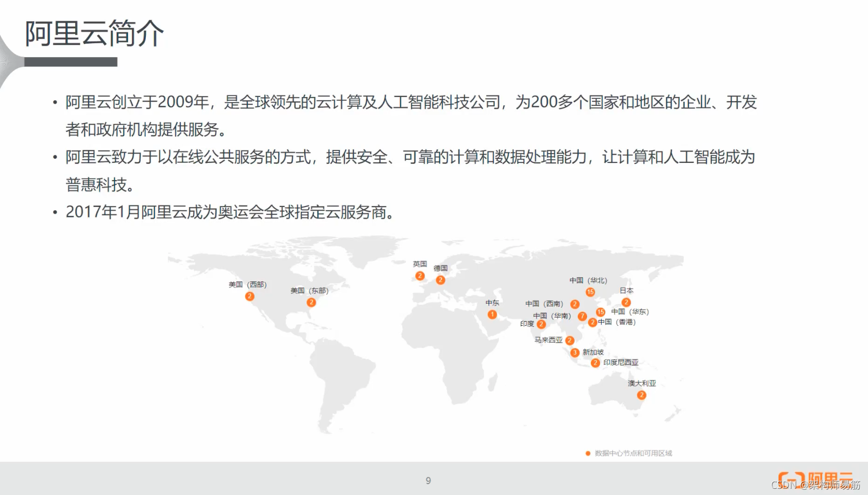Click the orange legend dot before 数据中心节点和可用区域
868x495 pixels.
[588, 453]
